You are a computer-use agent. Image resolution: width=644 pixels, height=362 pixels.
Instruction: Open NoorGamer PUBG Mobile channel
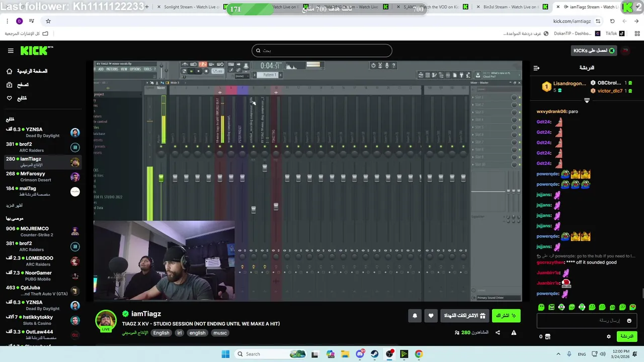(43, 276)
